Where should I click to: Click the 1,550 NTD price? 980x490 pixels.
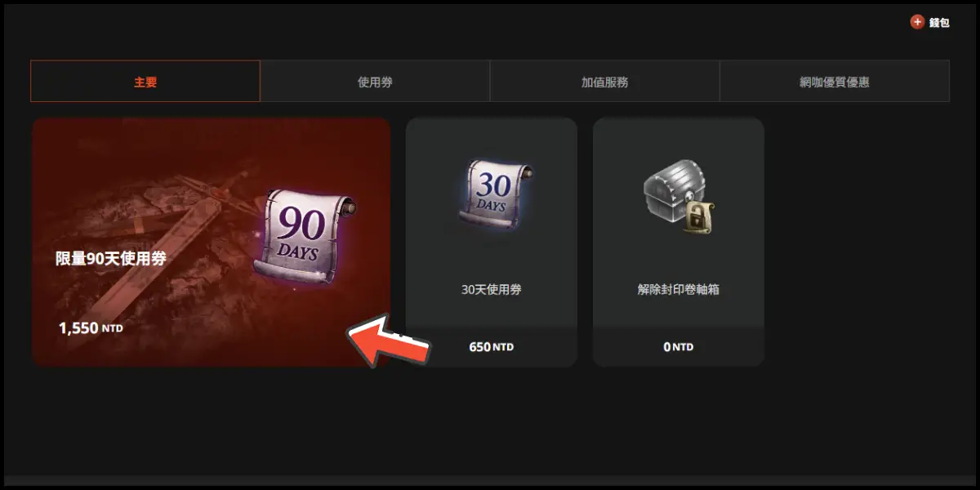point(91,328)
